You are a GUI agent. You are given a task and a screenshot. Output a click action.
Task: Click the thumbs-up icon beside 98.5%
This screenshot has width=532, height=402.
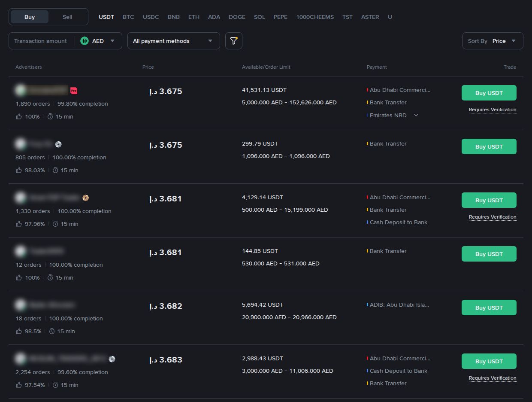point(19,331)
